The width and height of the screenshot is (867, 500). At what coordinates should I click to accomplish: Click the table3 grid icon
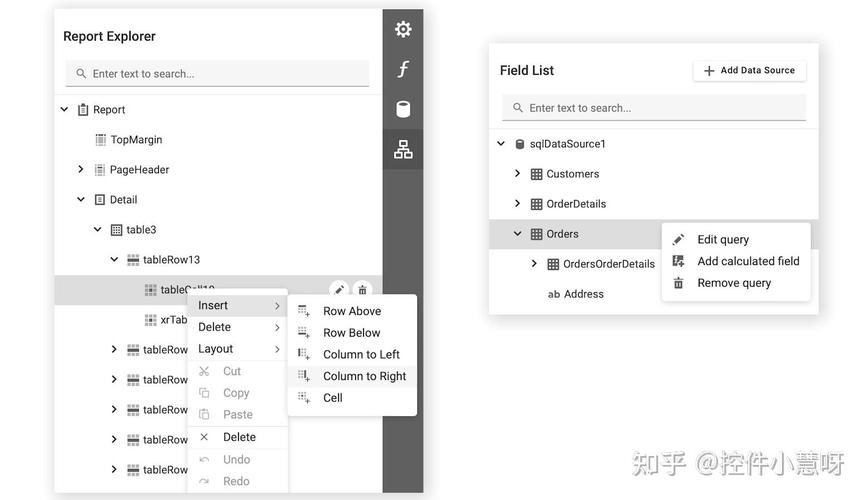(116, 230)
